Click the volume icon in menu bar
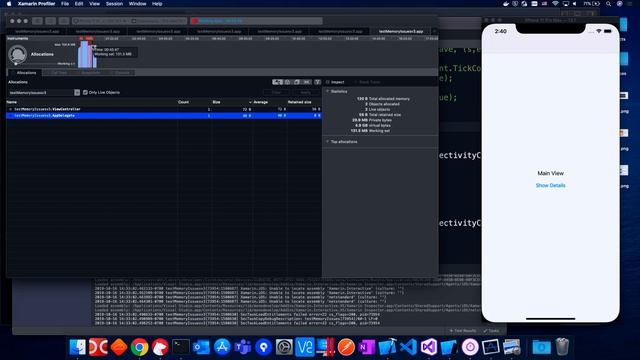This screenshot has height=360, width=640. pyautogui.click(x=575, y=4)
